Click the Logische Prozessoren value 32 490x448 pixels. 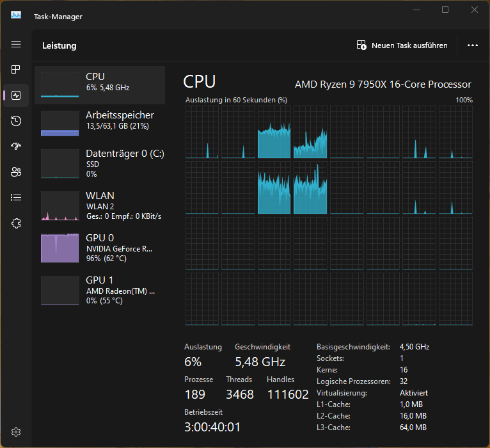click(x=404, y=381)
